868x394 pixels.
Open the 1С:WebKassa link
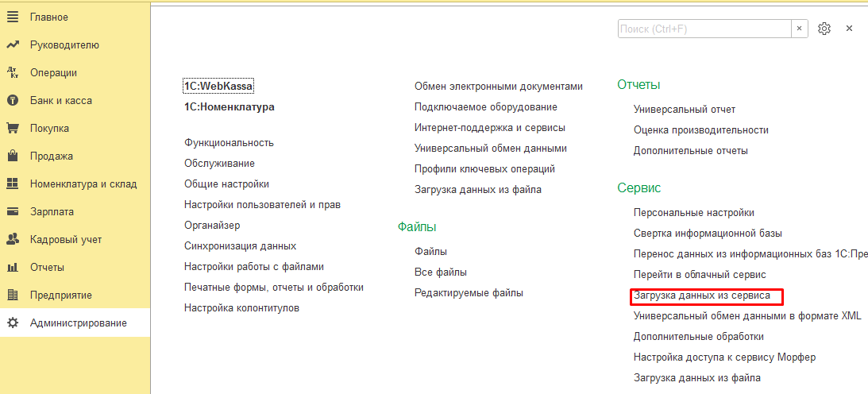(x=218, y=86)
